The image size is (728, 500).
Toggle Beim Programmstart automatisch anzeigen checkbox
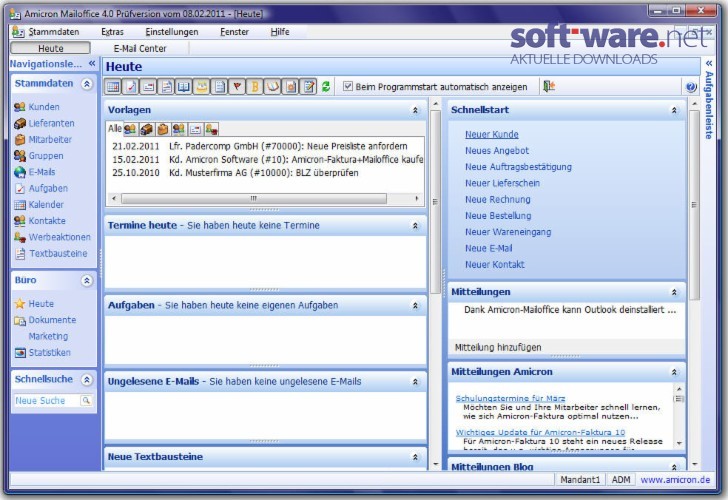347,86
